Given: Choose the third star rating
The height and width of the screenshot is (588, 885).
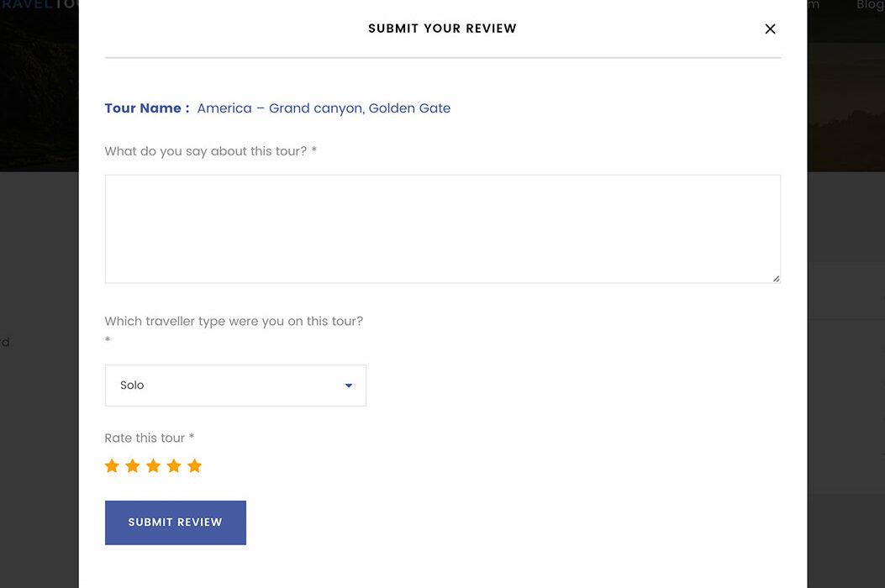Looking at the screenshot, I should tap(153, 465).
